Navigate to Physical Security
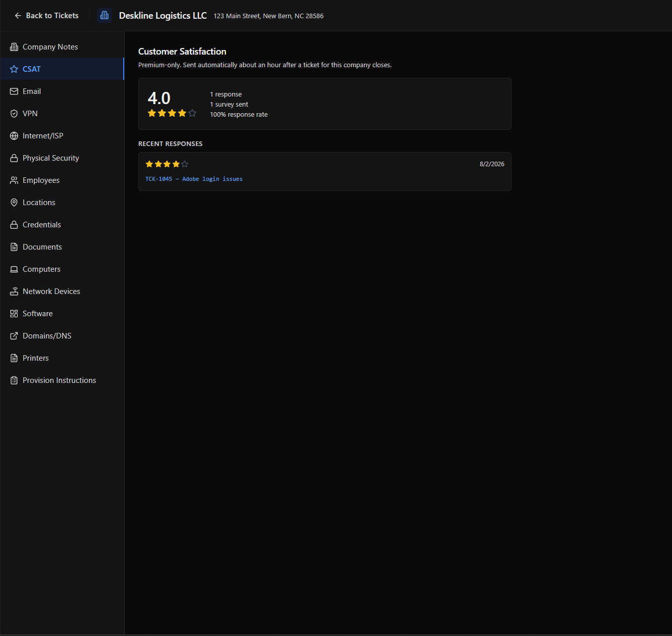 (62, 158)
